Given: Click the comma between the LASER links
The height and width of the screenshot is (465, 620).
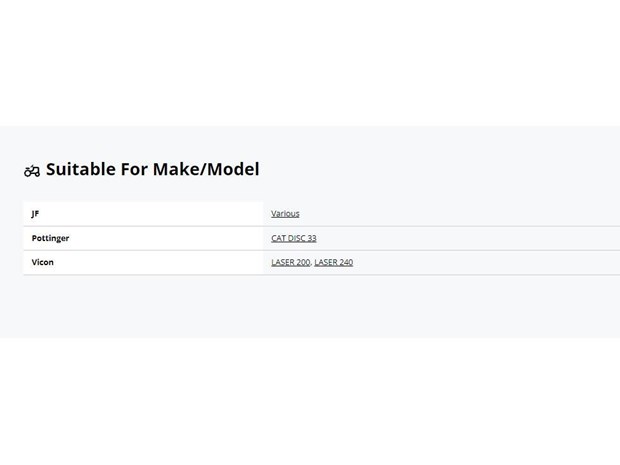Looking at the screenshot, I should (312, 264).
